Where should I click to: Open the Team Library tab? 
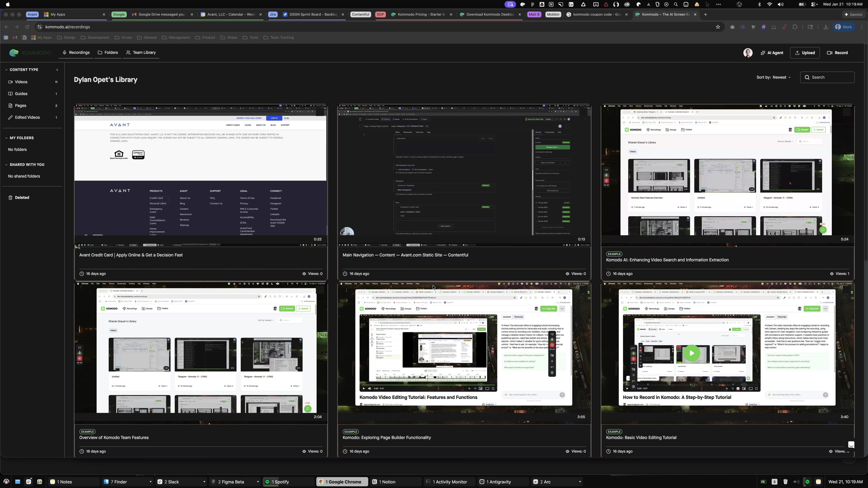point(141,53)
